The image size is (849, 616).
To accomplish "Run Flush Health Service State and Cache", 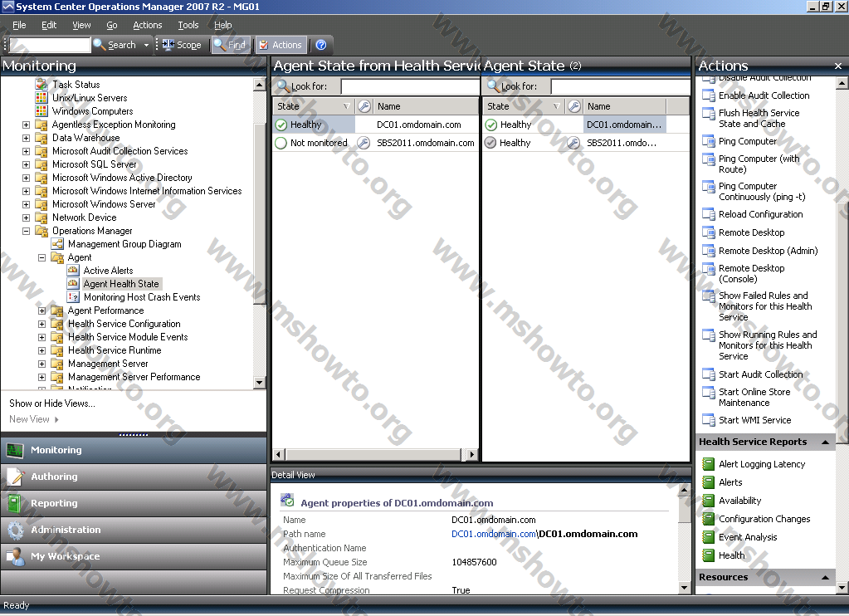I will coord(759,118).
